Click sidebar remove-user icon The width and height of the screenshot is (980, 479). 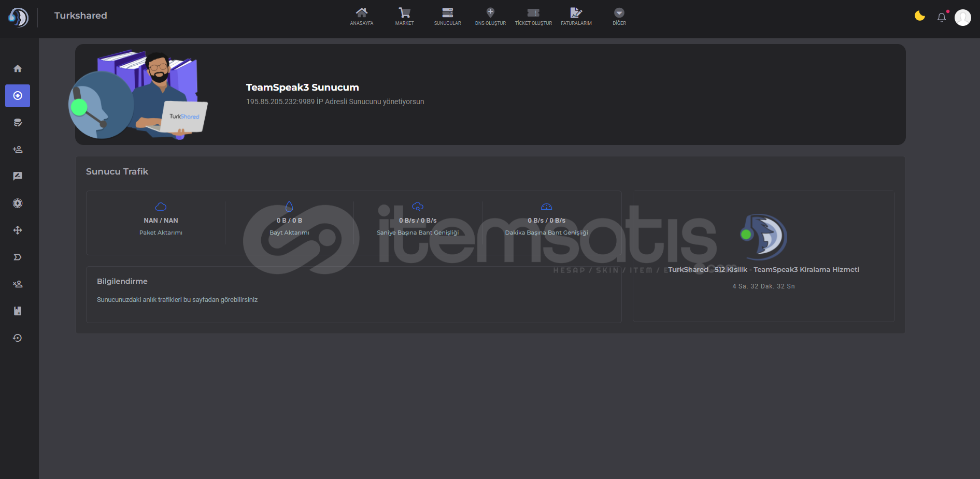pos(18,284)
